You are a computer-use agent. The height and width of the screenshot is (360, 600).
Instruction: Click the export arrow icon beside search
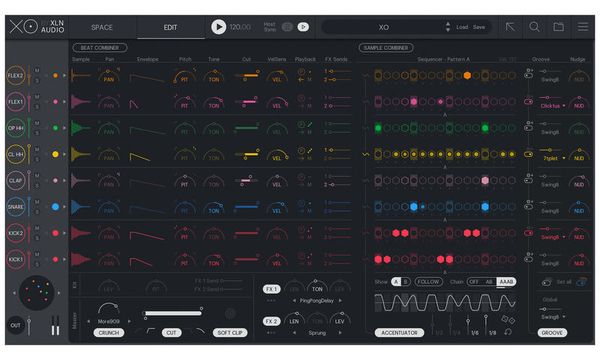click(x=510, y=27)
